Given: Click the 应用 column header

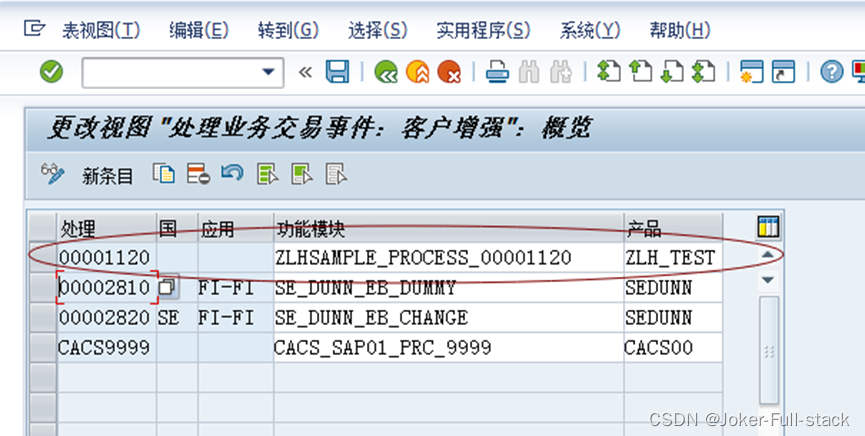Looking at the screenshot, I should (236, 228).
